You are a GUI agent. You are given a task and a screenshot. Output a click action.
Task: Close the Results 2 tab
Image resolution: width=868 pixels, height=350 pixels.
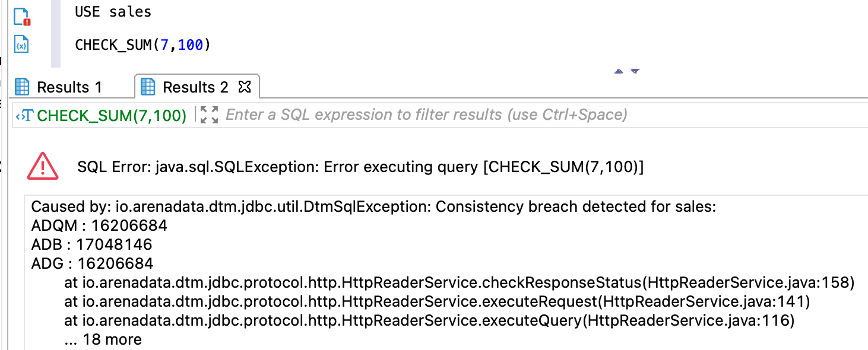(244, 87)
